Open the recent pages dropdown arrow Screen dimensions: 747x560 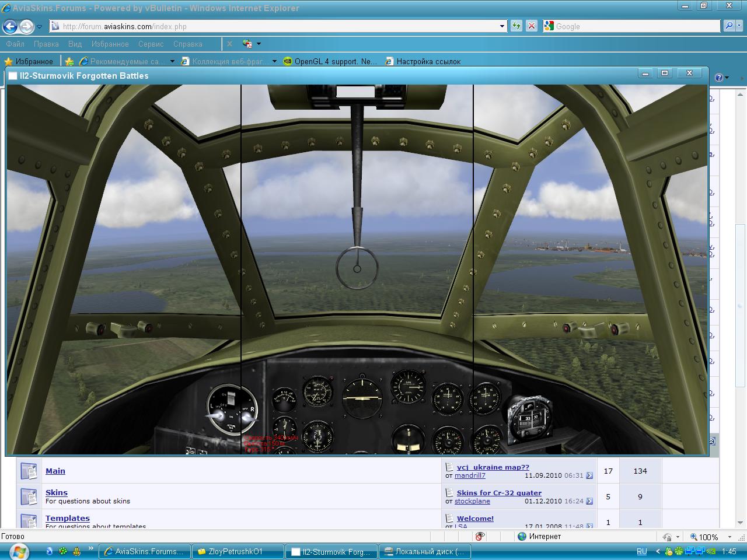[x=39, y=26]
